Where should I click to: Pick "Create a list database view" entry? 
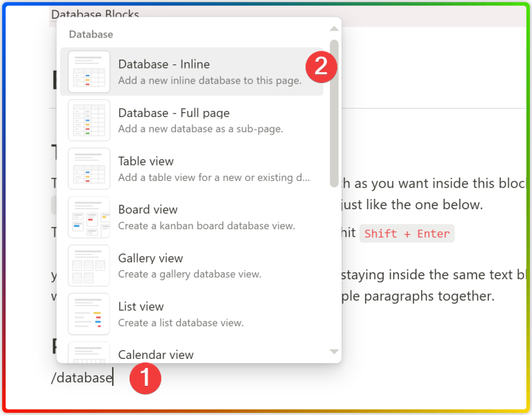pyautogui.click(x=181, y=323)
